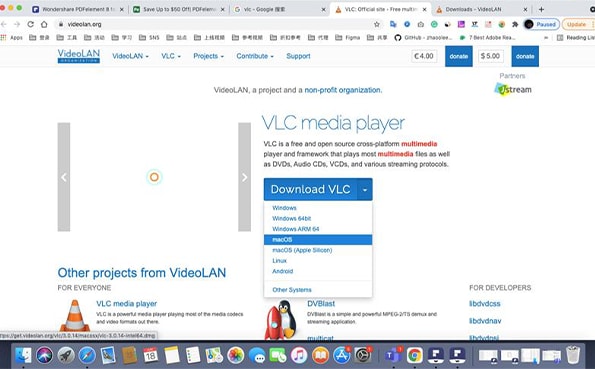Open the Reading List
Image resolution: width=595 pixels, height=369 pixels.
pyautogui.click(x=576, y=38)
